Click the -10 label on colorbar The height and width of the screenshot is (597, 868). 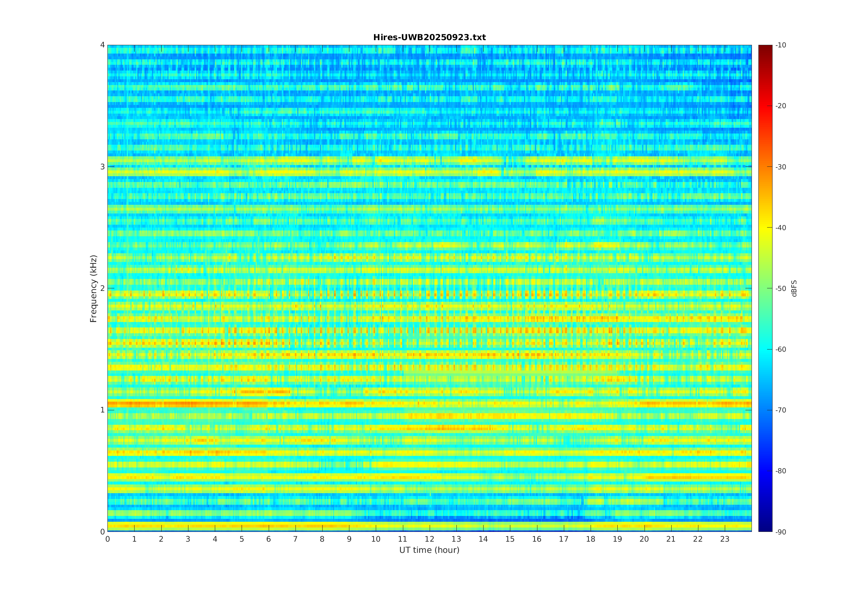(x=780, y=45)
